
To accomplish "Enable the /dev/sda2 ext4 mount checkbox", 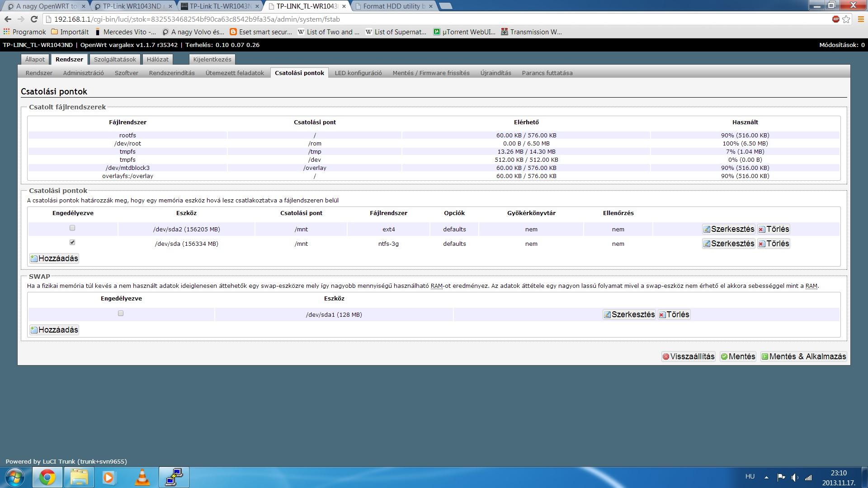I will click(x=72, y=228).
